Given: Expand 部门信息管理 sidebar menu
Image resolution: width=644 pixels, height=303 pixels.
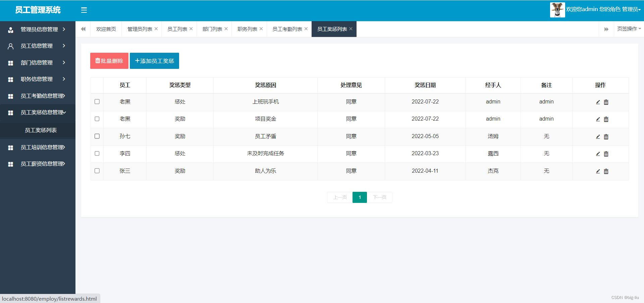Looking at the screenshot, I should coord(37,62).
